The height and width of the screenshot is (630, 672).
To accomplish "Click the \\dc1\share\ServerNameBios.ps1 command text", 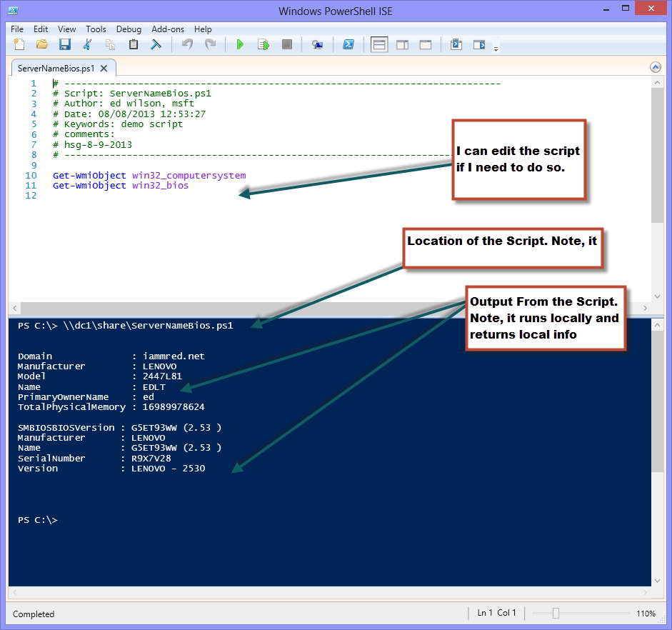I will [x=148, y=326].
